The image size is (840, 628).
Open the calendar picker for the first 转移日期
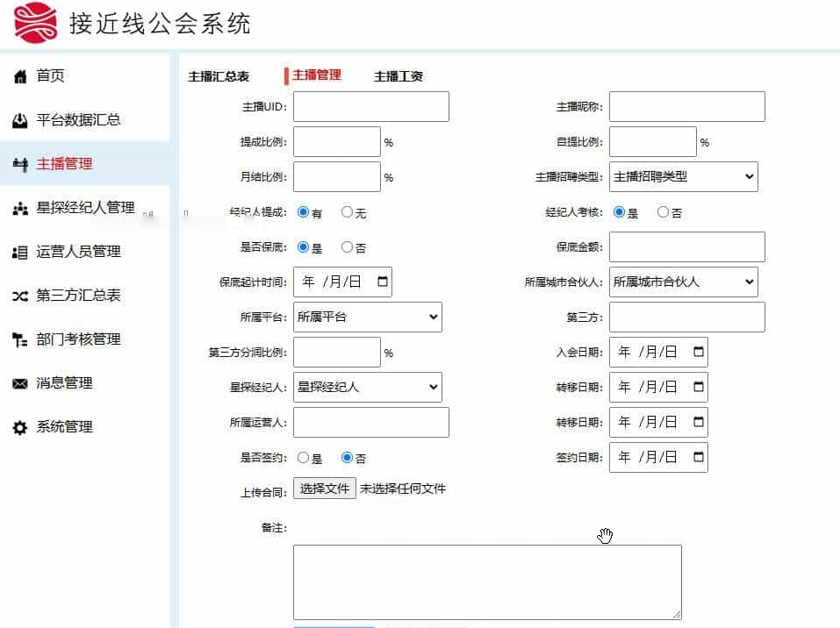point(699,387)
